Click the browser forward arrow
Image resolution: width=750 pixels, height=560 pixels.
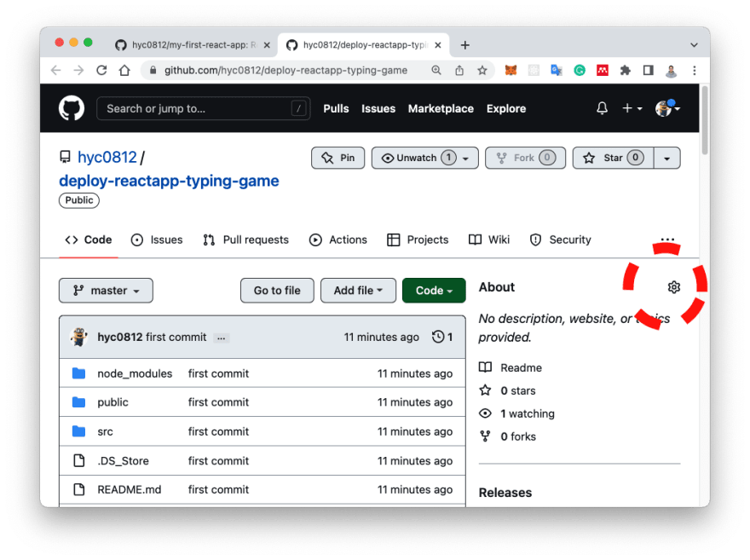pos(78,70)
